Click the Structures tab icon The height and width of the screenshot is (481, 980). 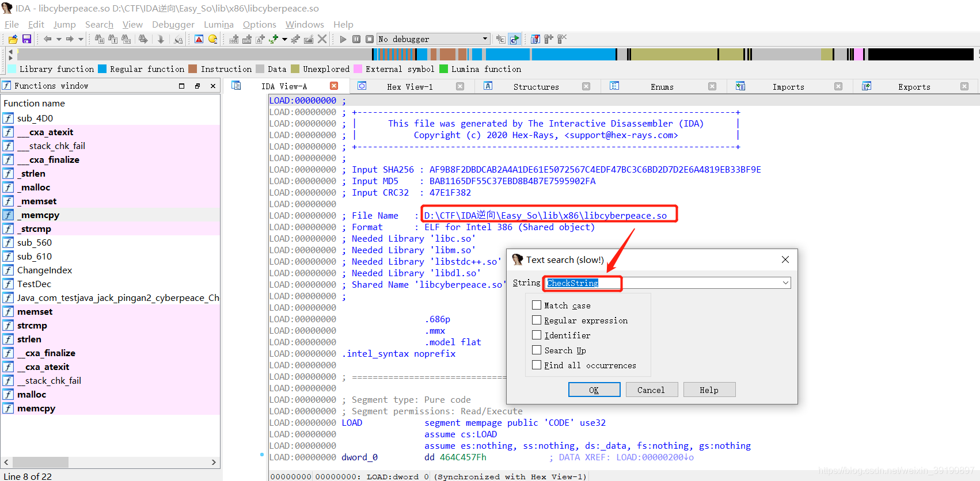tap(488, 86)
